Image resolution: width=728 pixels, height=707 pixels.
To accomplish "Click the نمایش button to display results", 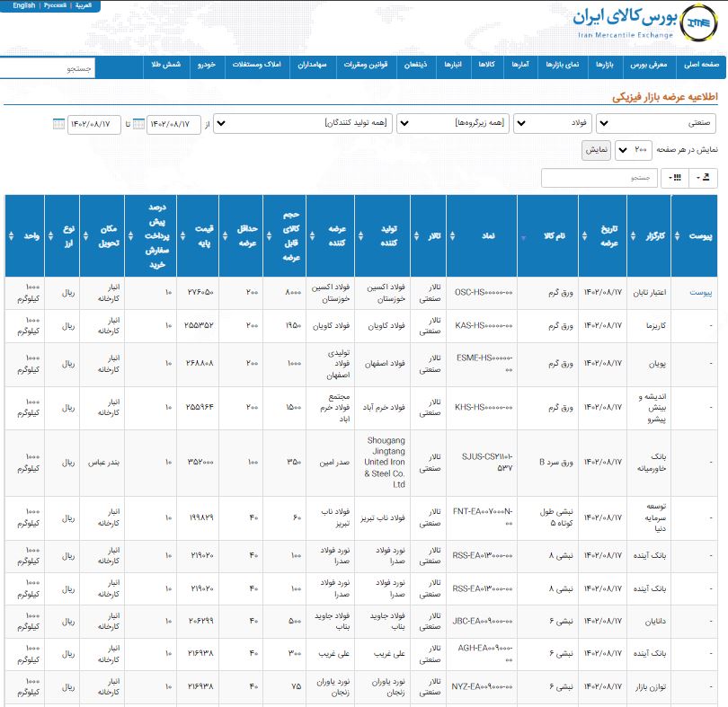I will coord(596,150).
